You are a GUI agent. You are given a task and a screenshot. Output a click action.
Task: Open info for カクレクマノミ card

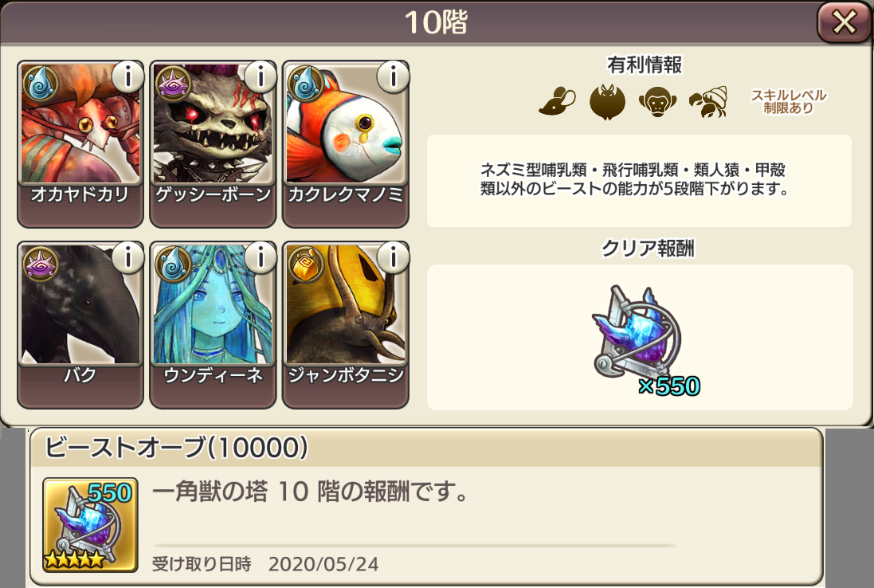[393, 77]
